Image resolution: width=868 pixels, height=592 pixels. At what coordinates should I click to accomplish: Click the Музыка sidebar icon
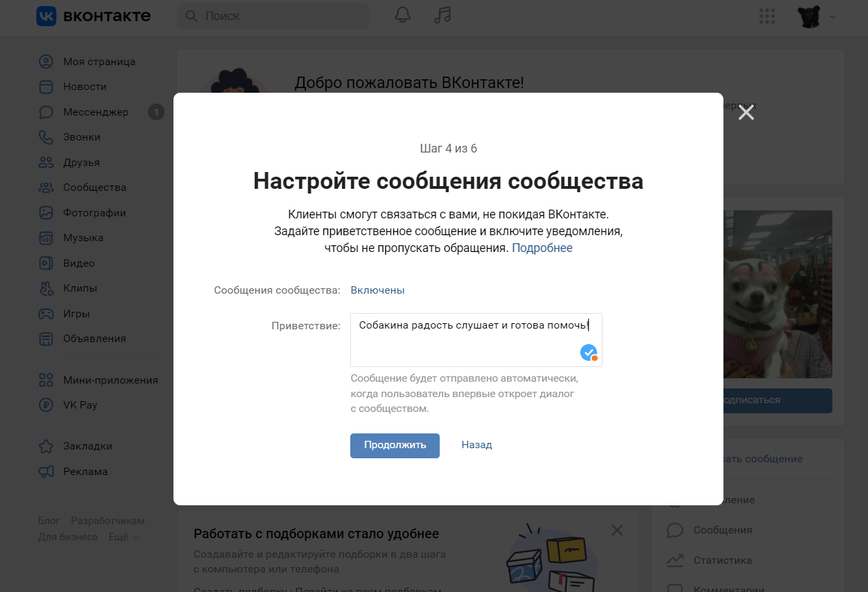(46, 238)
